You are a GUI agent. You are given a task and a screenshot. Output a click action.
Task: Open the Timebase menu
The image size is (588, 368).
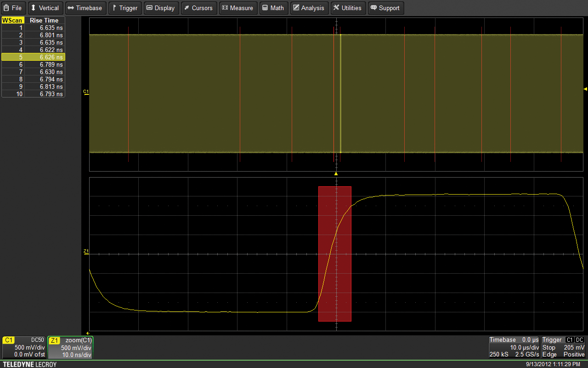pyautogui.click(x=85, y=8)
